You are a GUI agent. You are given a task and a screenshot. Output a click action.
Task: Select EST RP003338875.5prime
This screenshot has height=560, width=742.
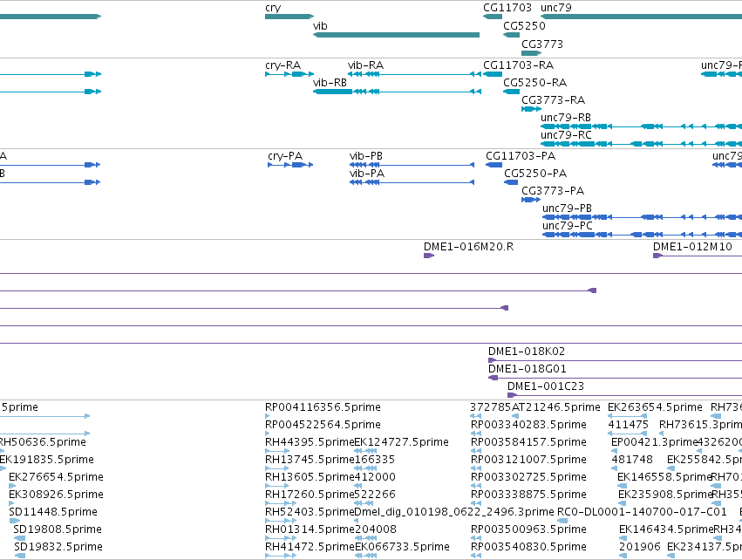(528, 495)
